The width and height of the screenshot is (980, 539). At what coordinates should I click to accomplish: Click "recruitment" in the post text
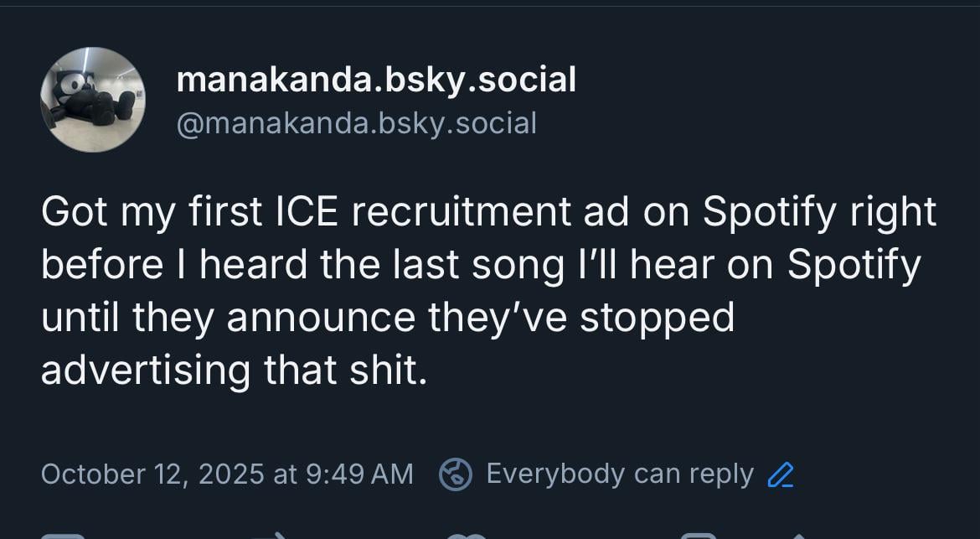pyautogui.click(x=462, y=213)
